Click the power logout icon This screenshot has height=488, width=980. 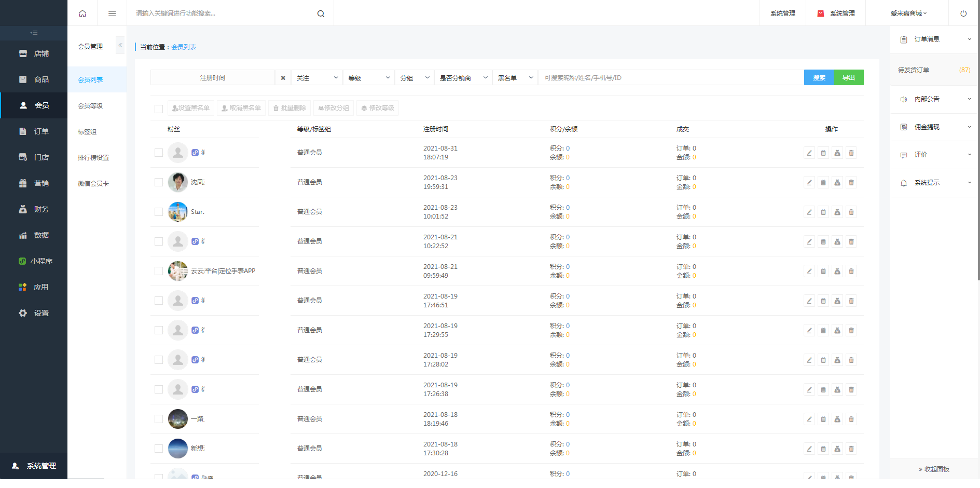(963, 13)
